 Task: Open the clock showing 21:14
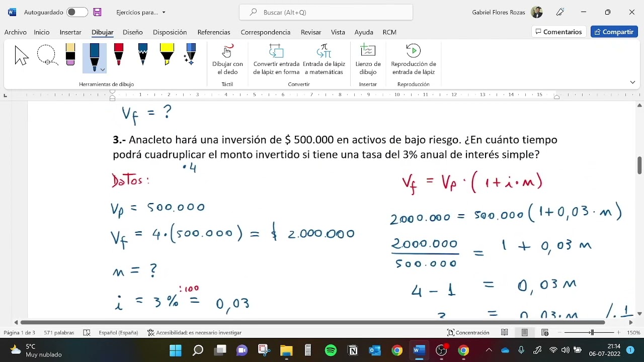point(607,350)
